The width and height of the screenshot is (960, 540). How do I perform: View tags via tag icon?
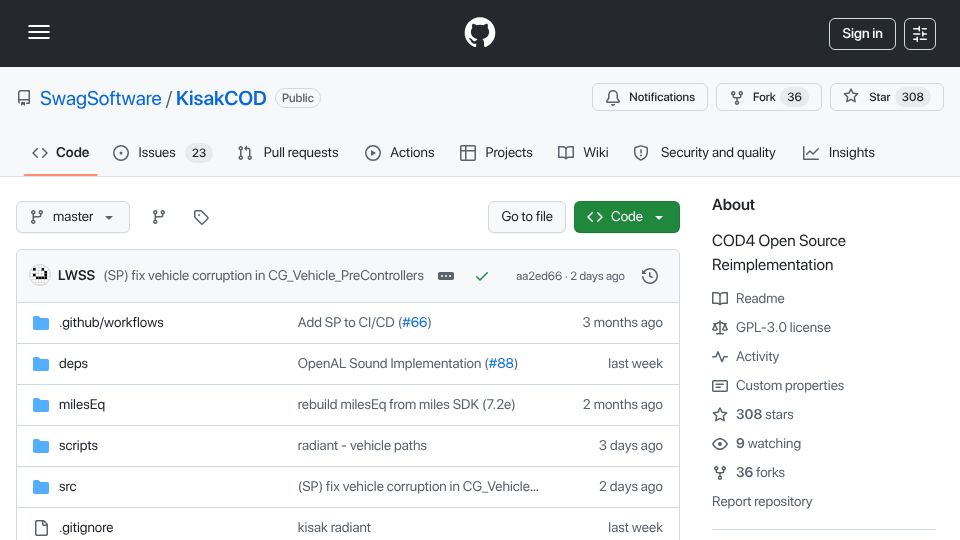click(201, 217)
